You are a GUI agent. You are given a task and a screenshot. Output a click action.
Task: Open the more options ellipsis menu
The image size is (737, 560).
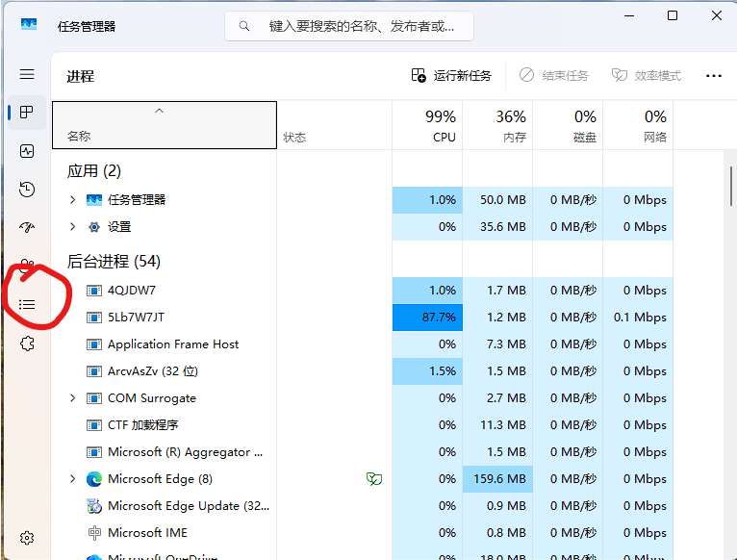click(x=714, y=76)
